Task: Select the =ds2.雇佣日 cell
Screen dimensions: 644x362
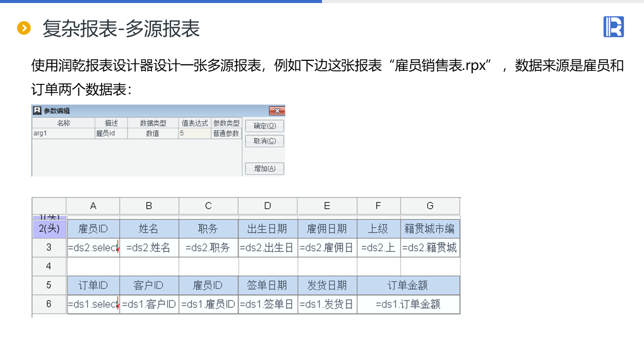Action: (327, 247)
